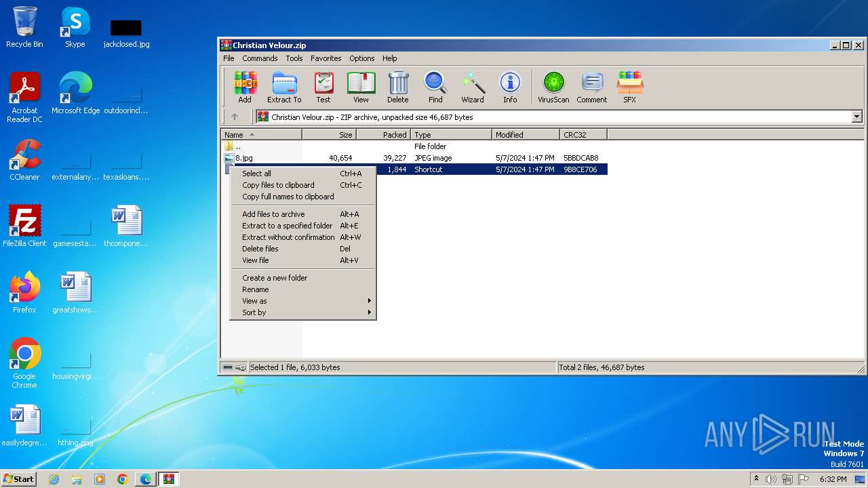868x488 pixels.
Task: Choose View file from context menu
Action: (x=303, y=260)
